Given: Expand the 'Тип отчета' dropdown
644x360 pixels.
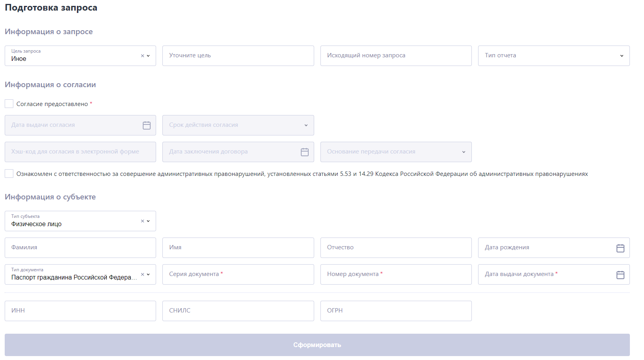Looking at the screenshot, I should pos(621,56).
